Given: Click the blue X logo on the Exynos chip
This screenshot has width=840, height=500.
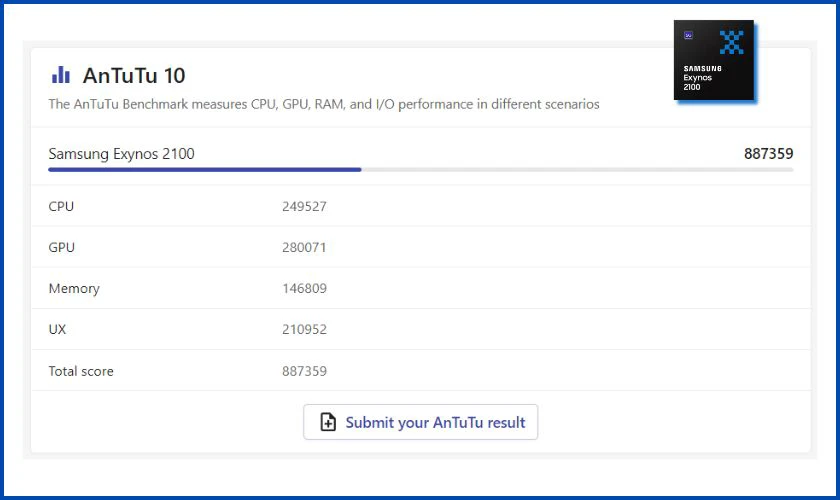Looking at the screenshot, I should pyautogui.click(x=731, y=42).
